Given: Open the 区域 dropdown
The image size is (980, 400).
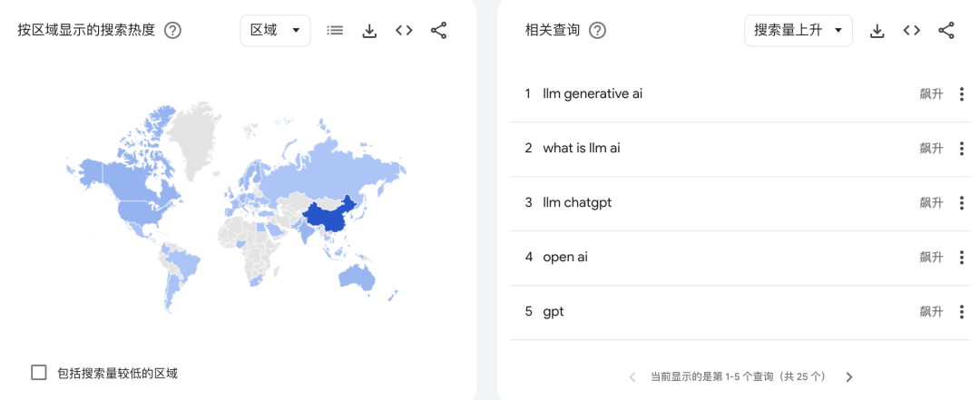Looking at the screenshot, I should click(x=275, y=30).
